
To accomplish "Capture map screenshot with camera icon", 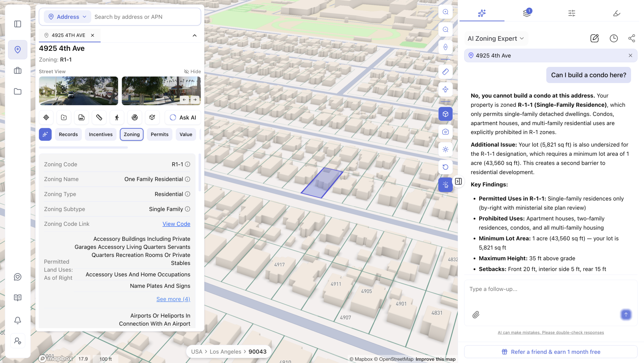I will pyautogui.click(x=445, y=132).
